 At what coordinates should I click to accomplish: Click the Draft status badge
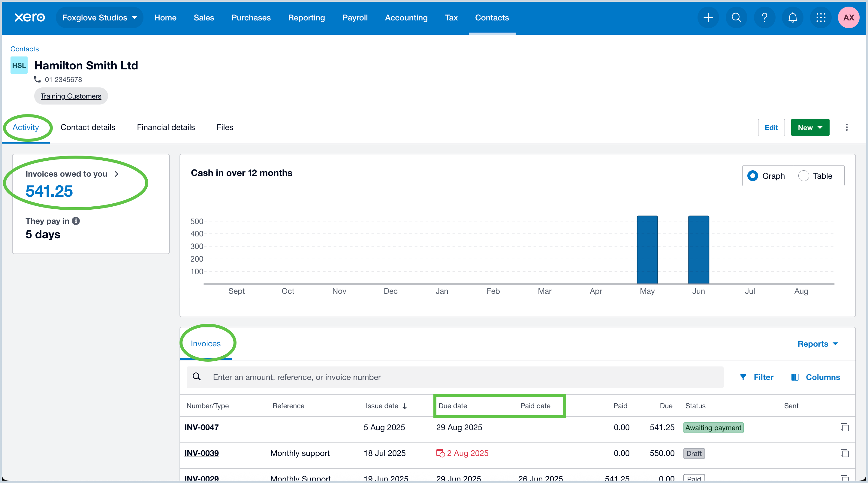pyautogui.click(x=694, y=453)
